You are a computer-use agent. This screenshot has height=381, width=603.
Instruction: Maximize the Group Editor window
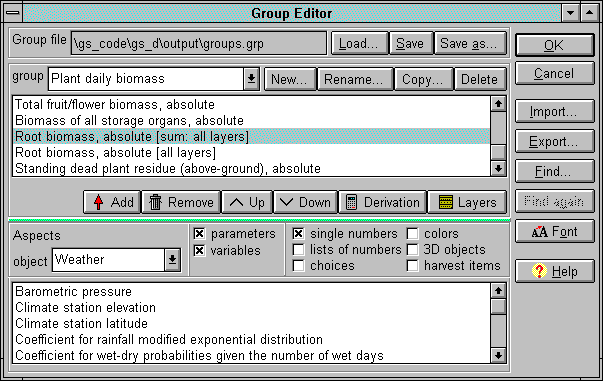[x=590, y=13]
